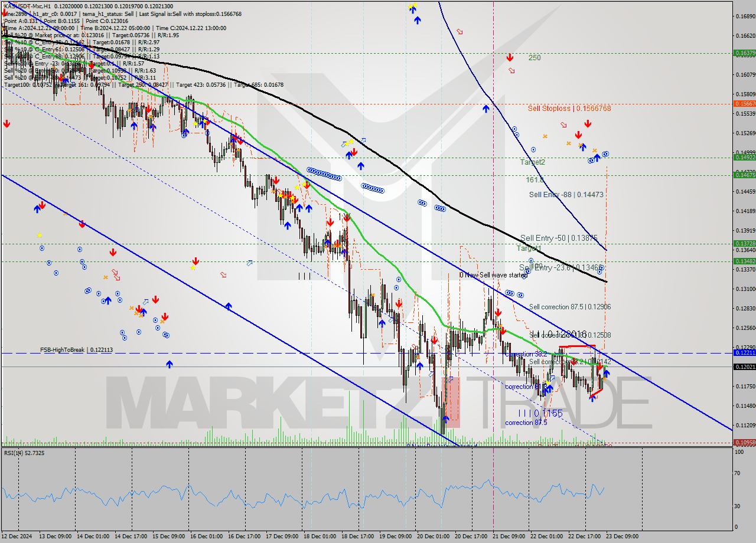This screenshot has height=543, width=756.
Task: Click the 'Sell Entry -88 | 0.14473' label
Action: pyautogui.click(x=566, y=194)
